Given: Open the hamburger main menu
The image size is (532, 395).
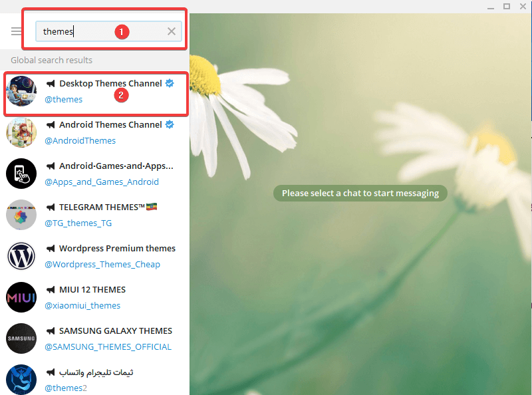Looking at the screenshot, I should point(16,31).
